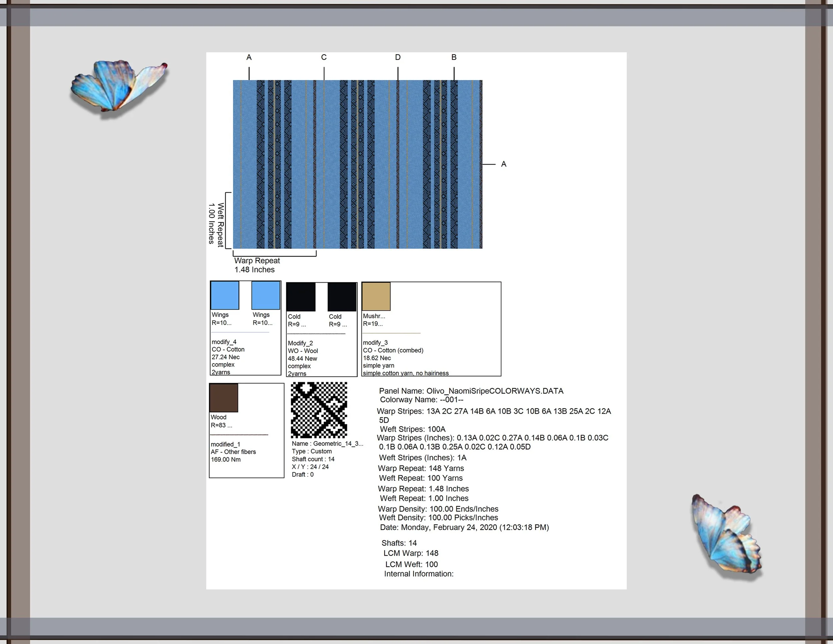Click the Geometric_14 weave pattern thumbnail

(319, 410)
